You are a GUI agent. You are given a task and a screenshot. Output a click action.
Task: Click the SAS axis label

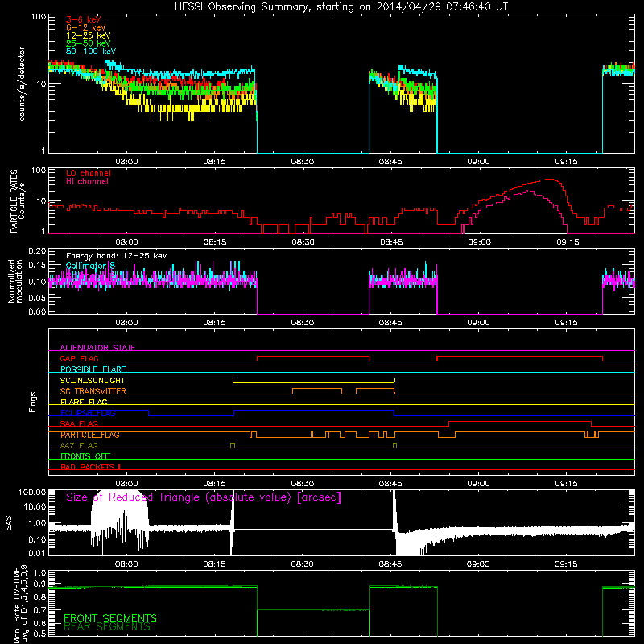[9, 522]
